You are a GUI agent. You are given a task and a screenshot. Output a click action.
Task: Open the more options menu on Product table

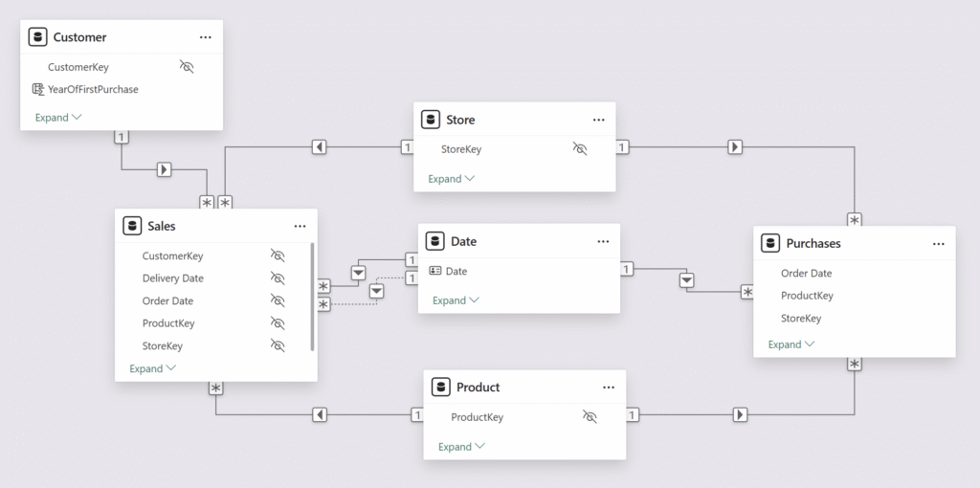click(x=609, y=388)
